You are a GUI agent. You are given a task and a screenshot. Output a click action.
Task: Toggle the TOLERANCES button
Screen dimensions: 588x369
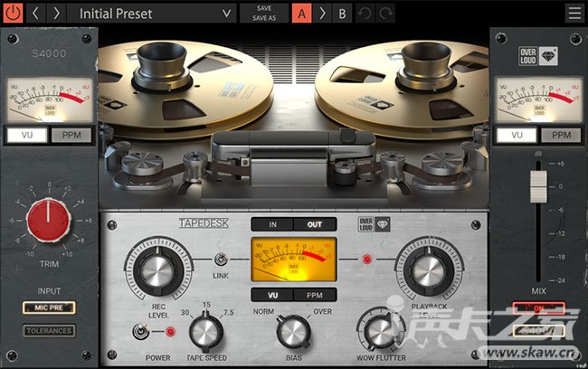coord(49,331)
